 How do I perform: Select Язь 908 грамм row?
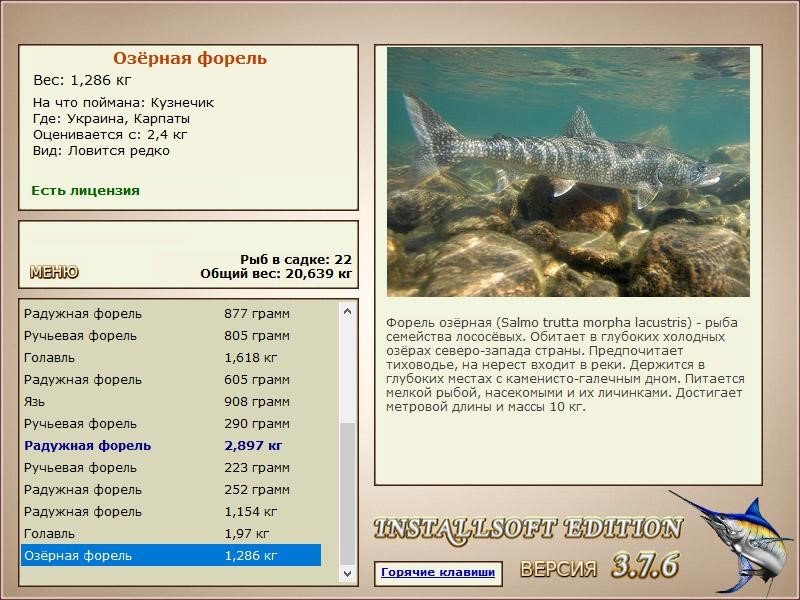171,402
